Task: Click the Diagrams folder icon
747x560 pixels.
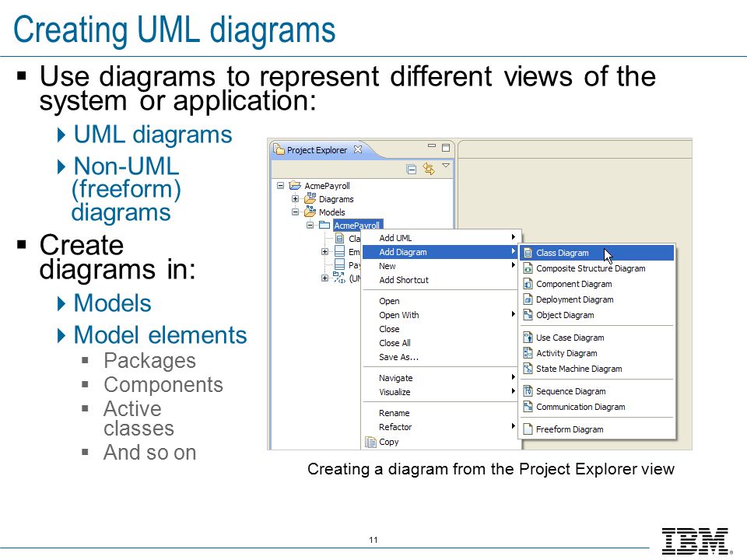Action: (x=310, y=198)
